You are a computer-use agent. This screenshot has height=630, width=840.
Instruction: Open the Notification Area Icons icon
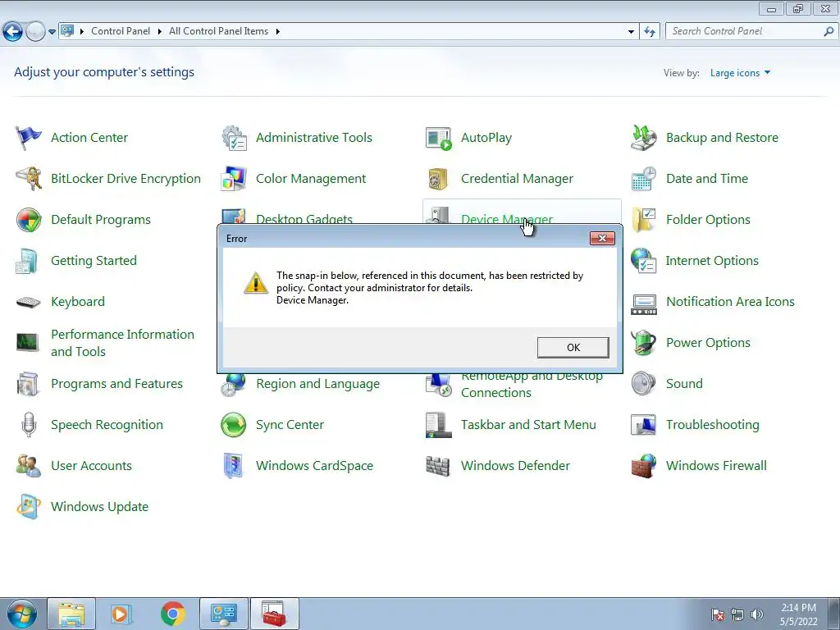click(x=643, y=304)
